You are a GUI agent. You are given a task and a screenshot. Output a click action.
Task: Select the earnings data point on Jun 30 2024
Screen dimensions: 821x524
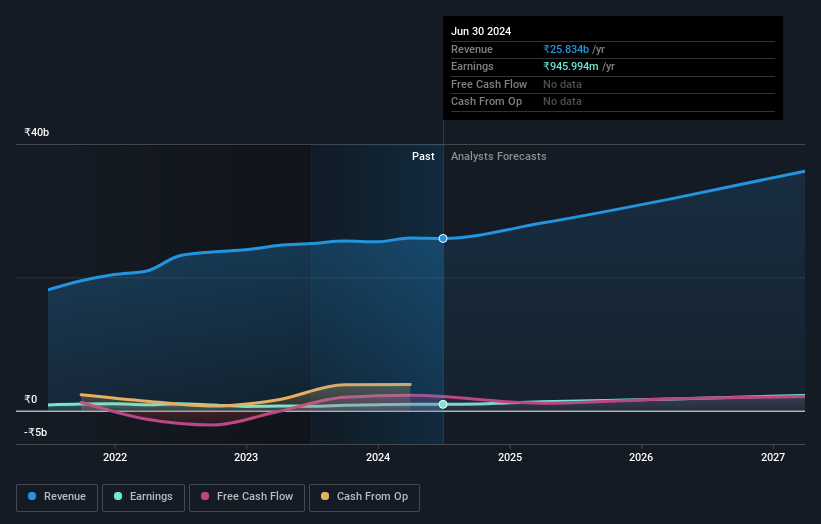click(443, 404)
